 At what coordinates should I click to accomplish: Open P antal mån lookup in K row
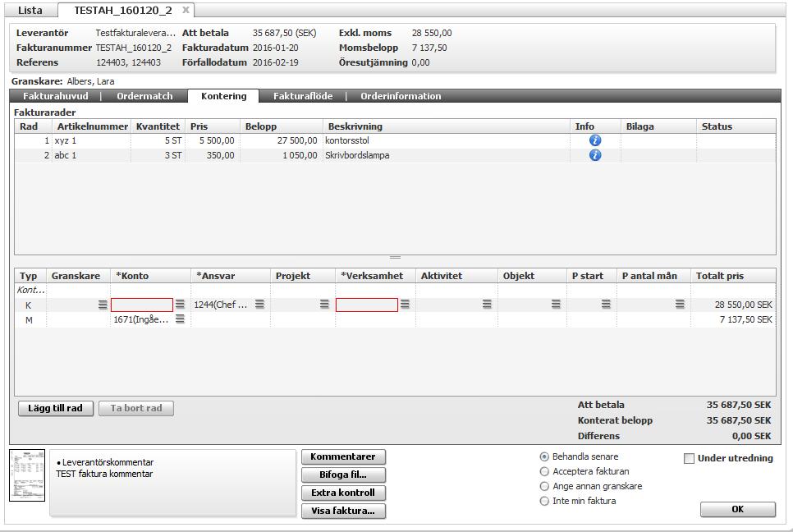pos(680,305)
